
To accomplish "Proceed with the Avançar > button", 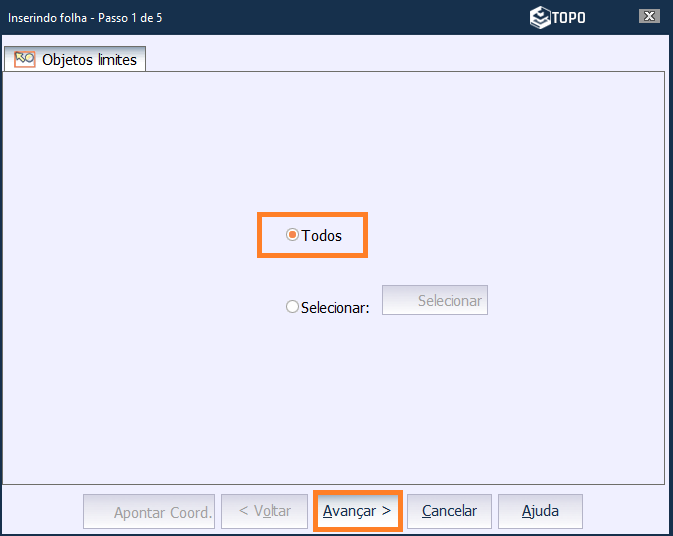I will click(x=357, y=511).
